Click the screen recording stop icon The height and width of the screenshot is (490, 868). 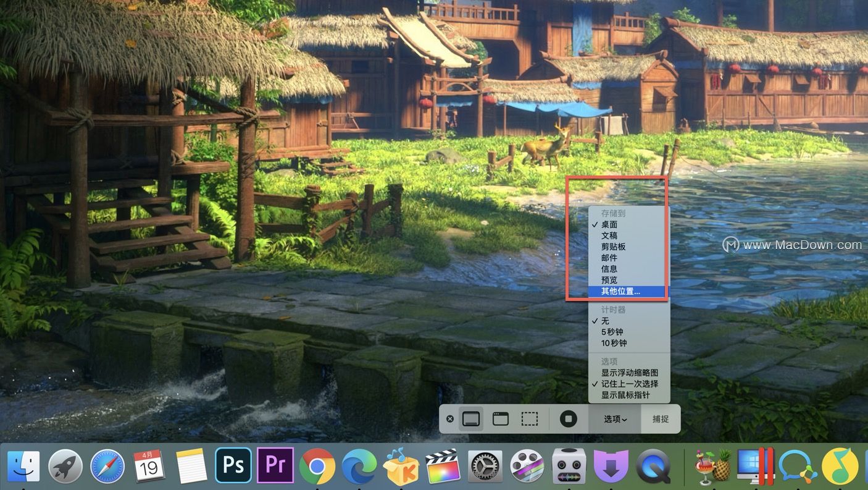click(568, 419)
